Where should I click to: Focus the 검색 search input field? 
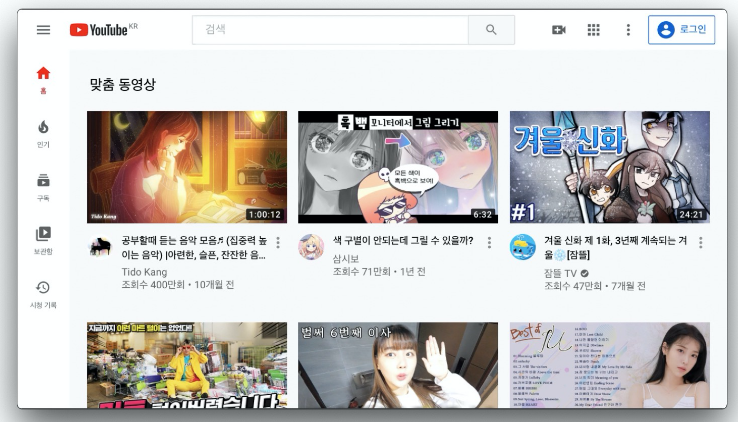[x=330, y=30]
